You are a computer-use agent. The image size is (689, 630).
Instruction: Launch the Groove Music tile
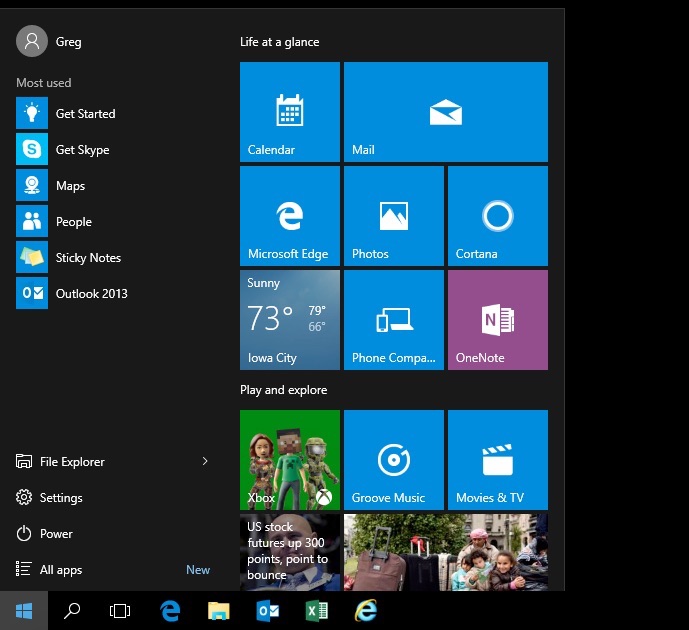pos(393,460)
